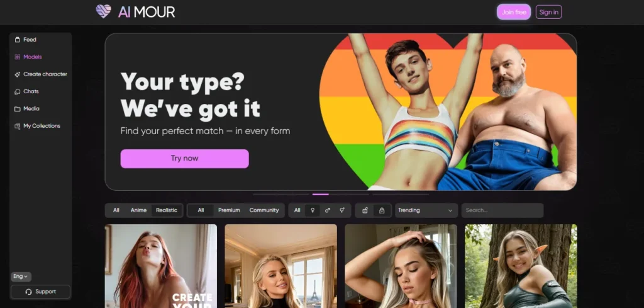Screen dimensions: 644x308
Task: Click the Create character sparkle icon
Action: coord(17,74)
